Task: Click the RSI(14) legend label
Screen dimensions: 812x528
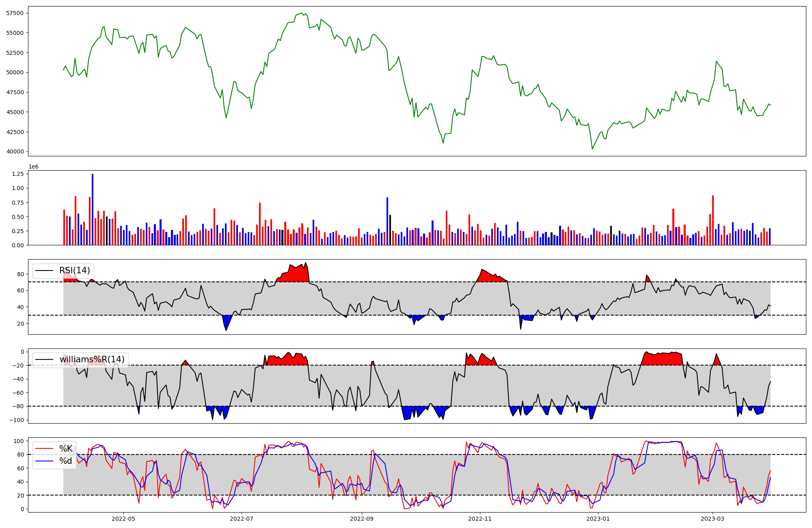Action: 74,270
